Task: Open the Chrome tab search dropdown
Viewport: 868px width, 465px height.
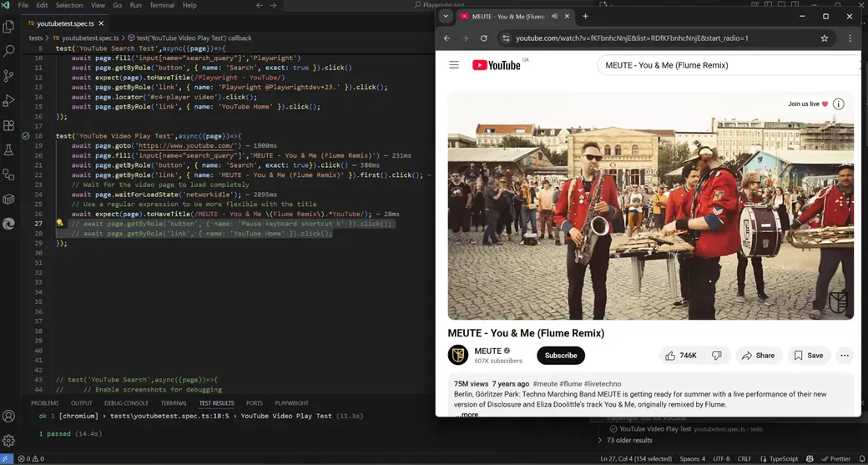Action: pos(446,16)
